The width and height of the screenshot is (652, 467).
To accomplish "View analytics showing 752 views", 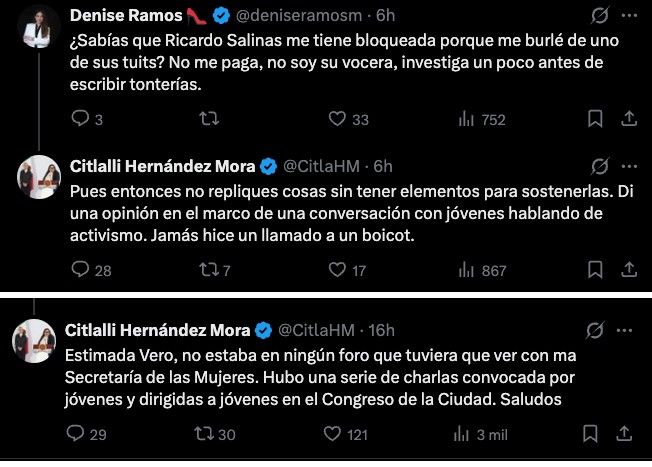I will pyautogui.click(x=466, y=119).
